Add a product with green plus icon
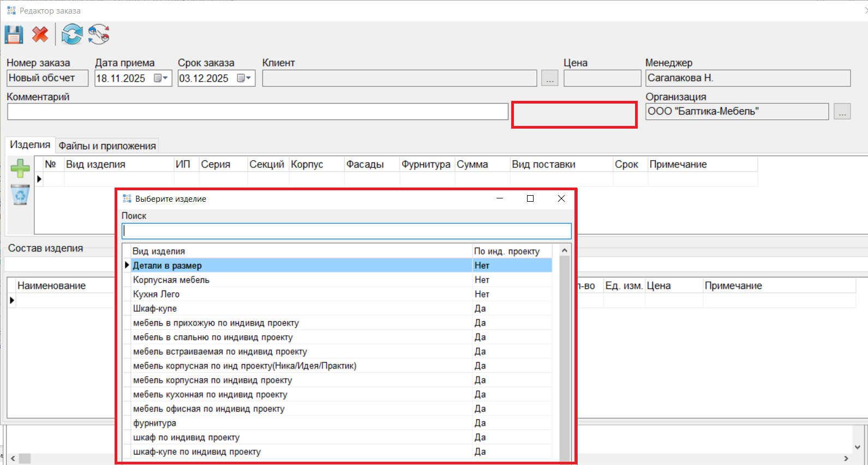868x465 pixels. point(20,168)
